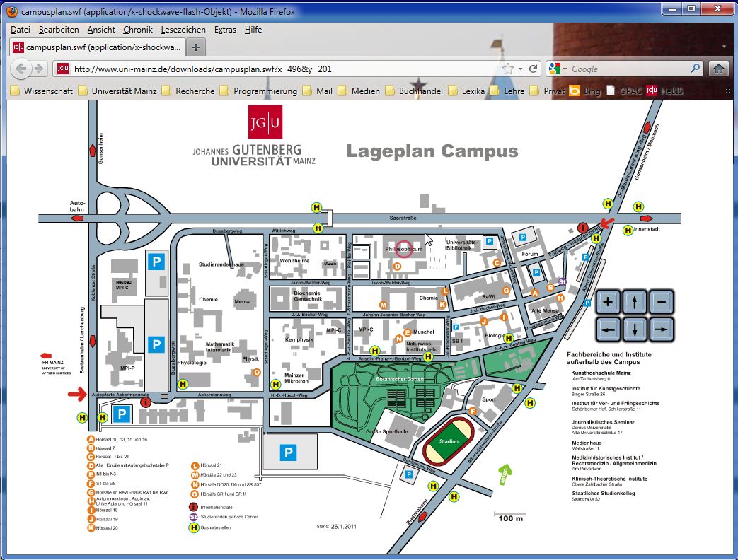Pan map left with the left arrow button
The image size is (738, 560).
click(x=608, y=329)
